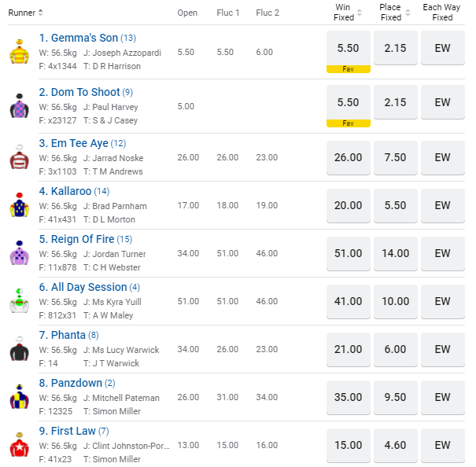Click Reign Of Fire purple silks icon

[19, 253]
